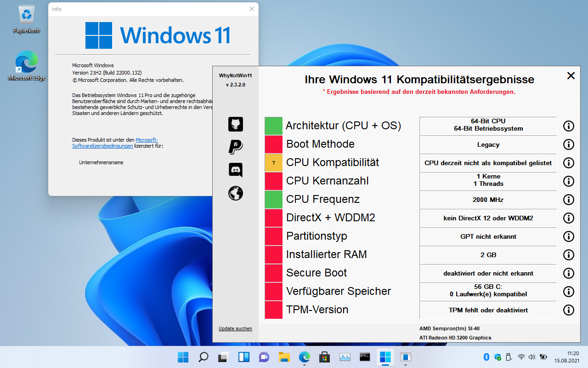
Task: Open the GitHub icon in WhyNotWin11 sidebar
Action: coord(236,124)
